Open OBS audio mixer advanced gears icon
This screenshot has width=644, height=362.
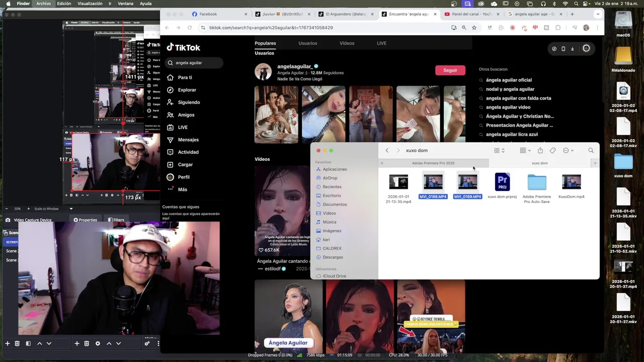pos(147,343)
